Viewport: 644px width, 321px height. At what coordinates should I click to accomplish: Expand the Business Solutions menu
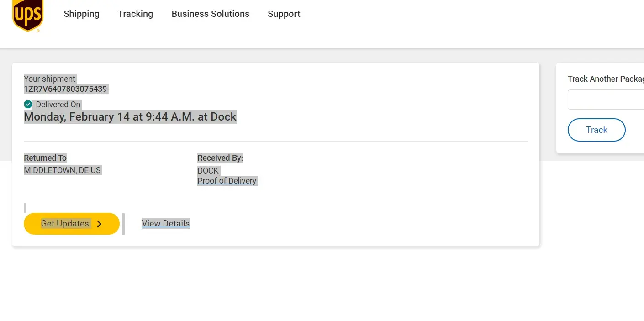210,14
